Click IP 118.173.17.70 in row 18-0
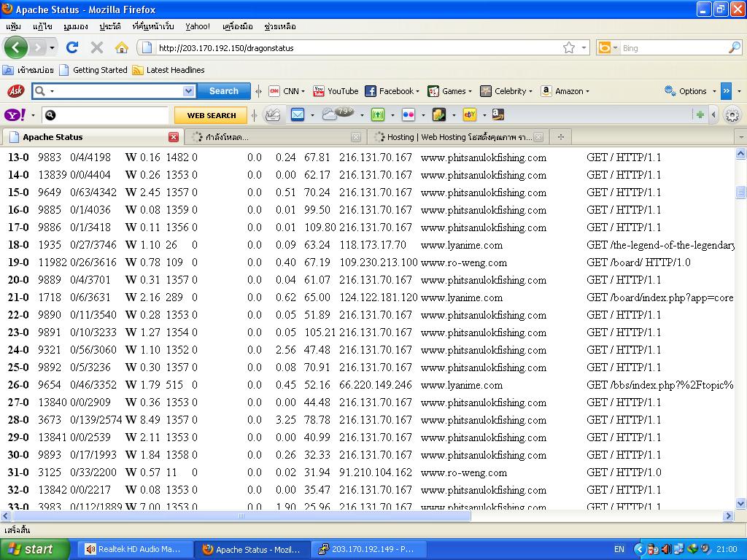Screen dimensions: 747x560 point(373,245)
